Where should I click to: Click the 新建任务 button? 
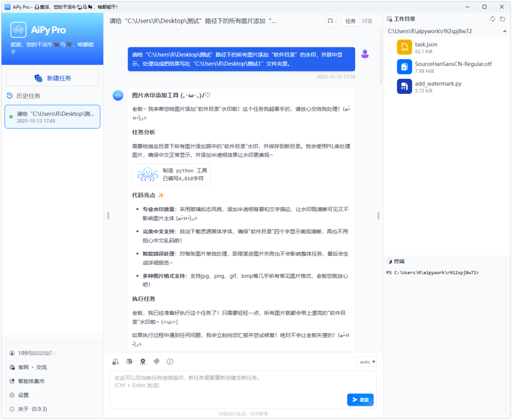[52, 78]
